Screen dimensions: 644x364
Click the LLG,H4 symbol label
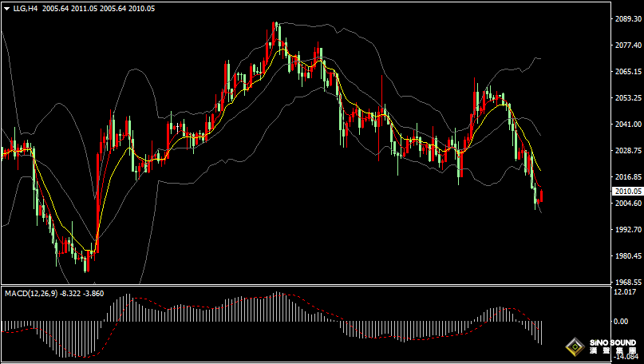(26, 8)
